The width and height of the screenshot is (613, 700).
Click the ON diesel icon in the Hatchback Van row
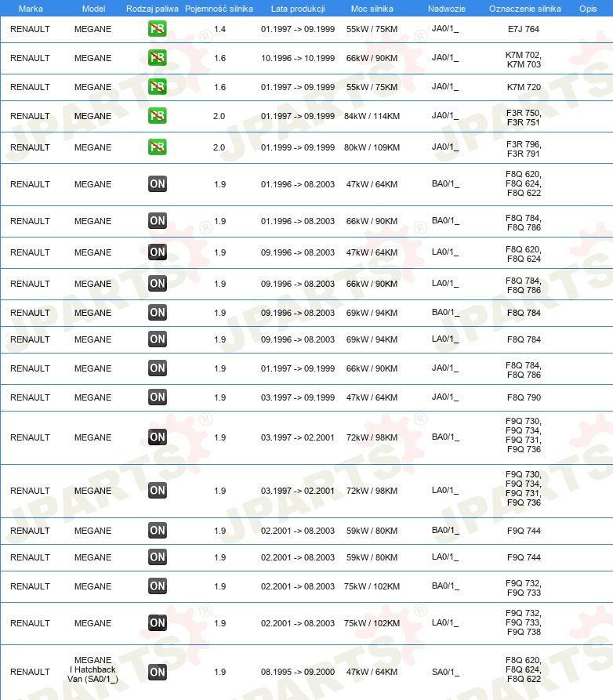[157, 672]
